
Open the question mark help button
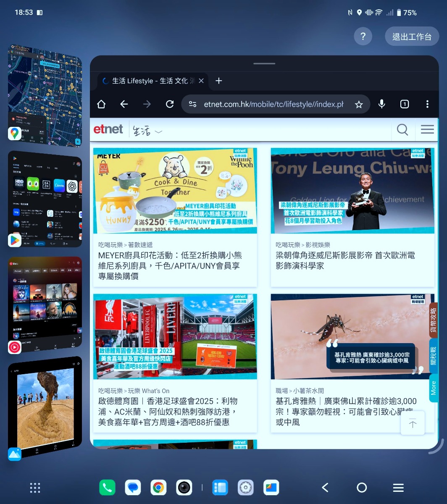363,37
